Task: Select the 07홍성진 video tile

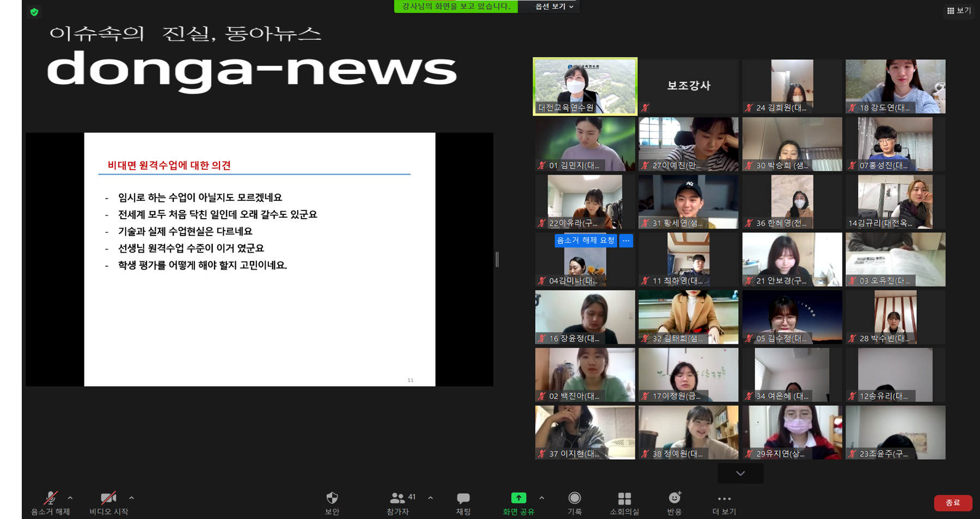Action: (x=896, y=144)
